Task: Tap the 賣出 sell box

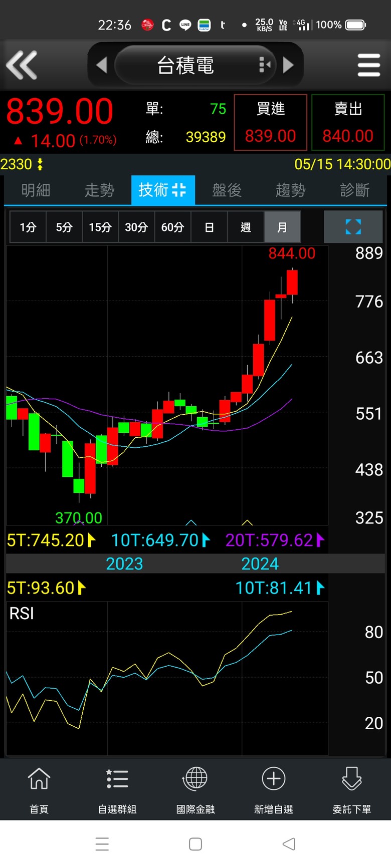Action: pos(348,122)
